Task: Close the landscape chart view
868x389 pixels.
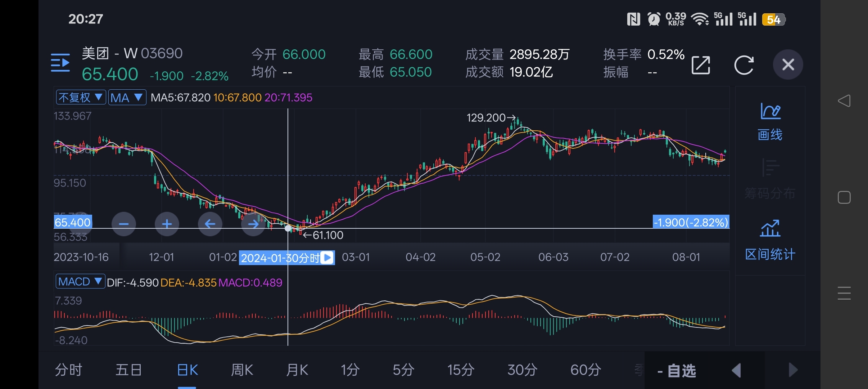Action: 788,65
